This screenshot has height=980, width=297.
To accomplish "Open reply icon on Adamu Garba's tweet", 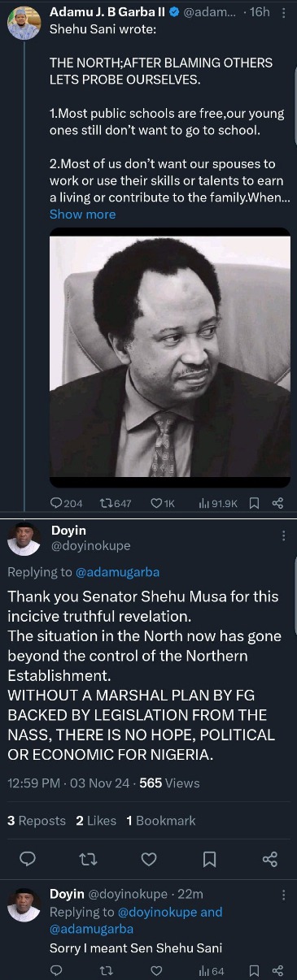I will (x=56, y=503).
